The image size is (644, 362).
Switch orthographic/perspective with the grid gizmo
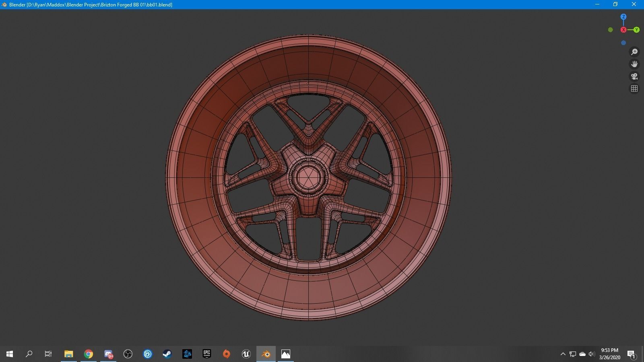(x=634, y=88)
